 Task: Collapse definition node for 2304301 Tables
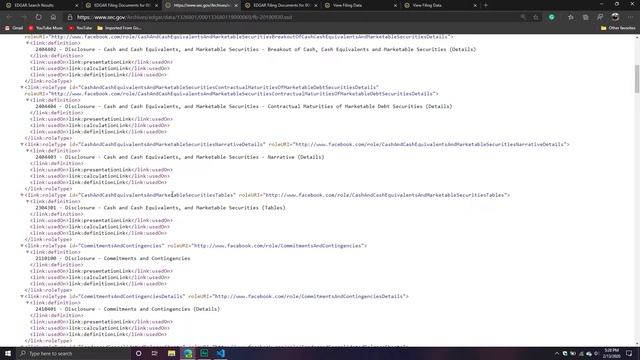(27, 201)
